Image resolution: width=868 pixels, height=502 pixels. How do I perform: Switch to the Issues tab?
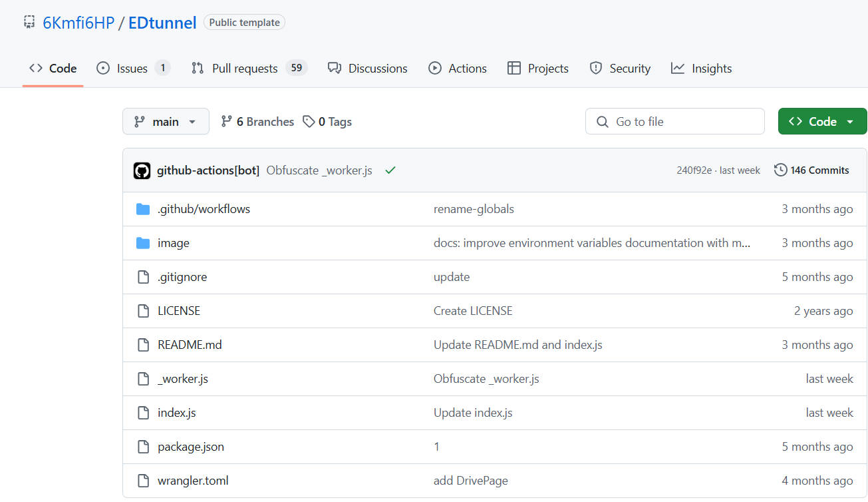click(x=132, y=69)
